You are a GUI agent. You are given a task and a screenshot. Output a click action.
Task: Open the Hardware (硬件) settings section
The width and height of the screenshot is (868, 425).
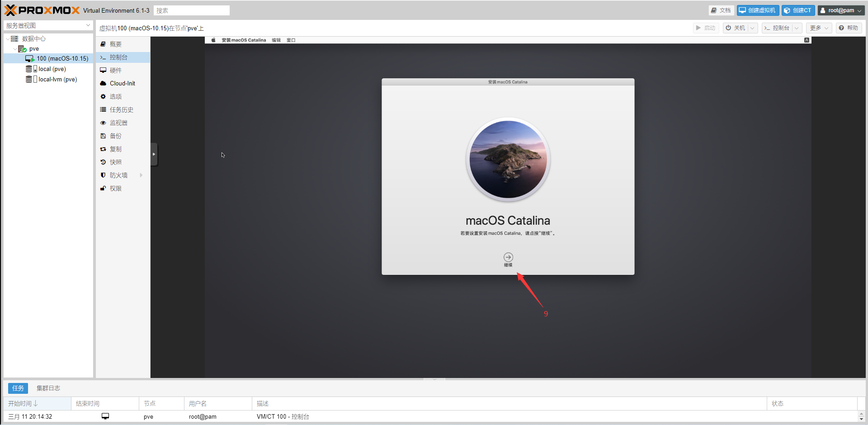point(115,71)
